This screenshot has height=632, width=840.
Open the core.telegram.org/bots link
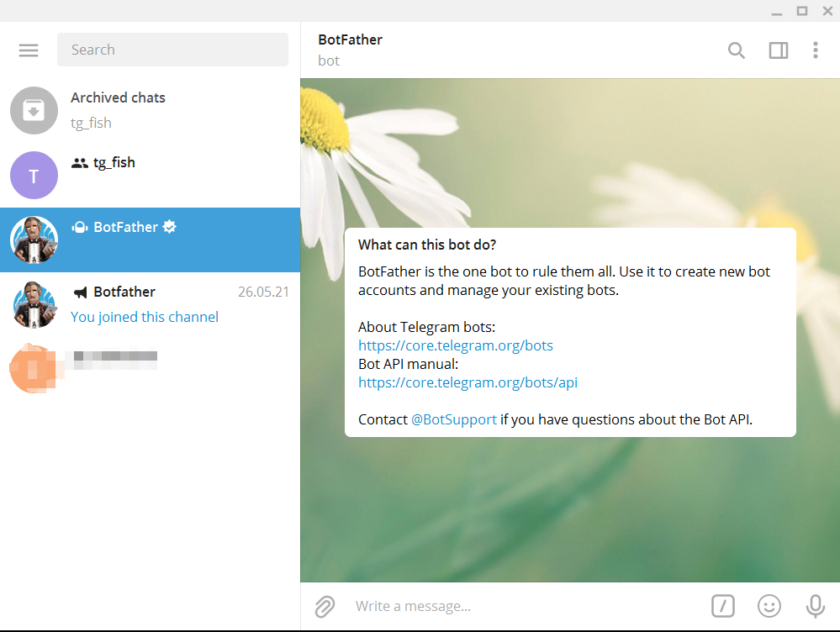pos(456,345)
